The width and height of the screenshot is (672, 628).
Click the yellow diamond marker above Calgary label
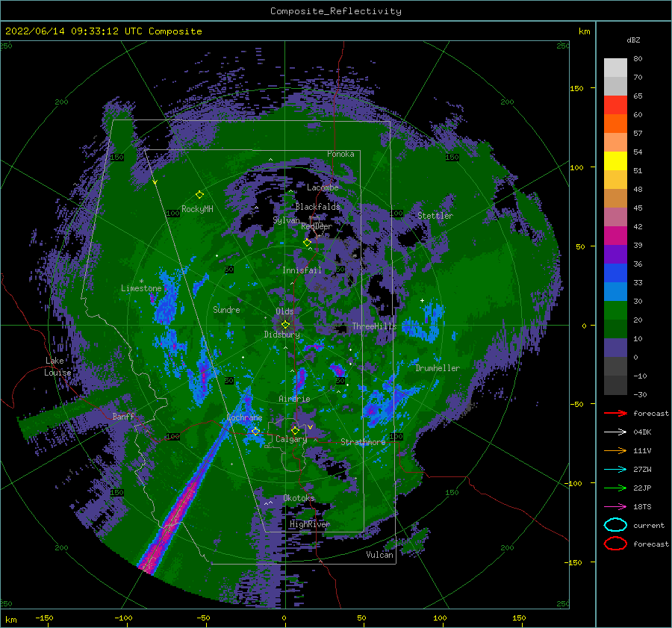coord(295,430)
